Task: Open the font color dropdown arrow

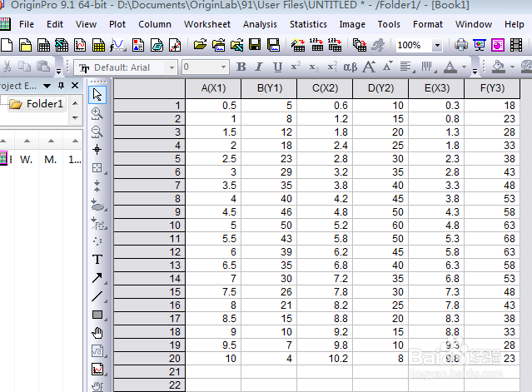Action: coord(464,67)
